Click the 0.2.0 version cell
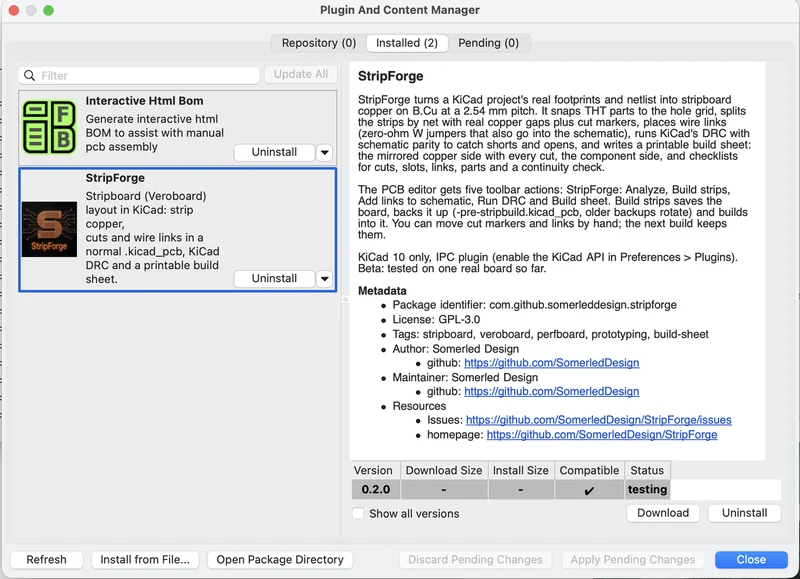The image size is (800, 579). 376,489
